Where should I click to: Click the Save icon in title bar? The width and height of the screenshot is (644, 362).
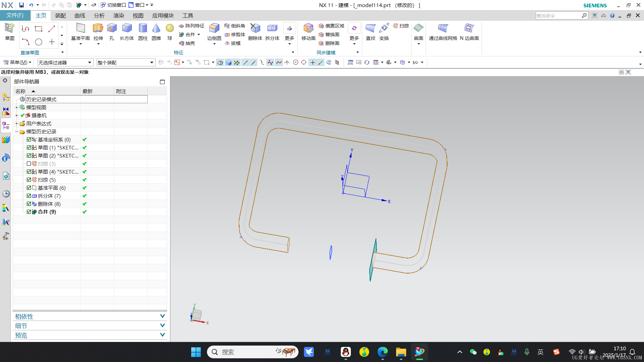(21, 5)
